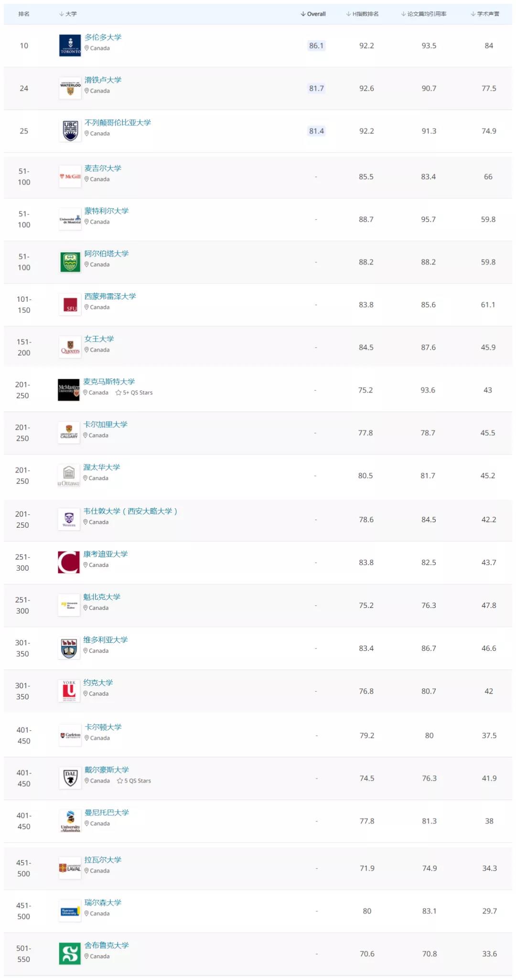Sort by the 论文篇均引用率 column

[424, 14]
